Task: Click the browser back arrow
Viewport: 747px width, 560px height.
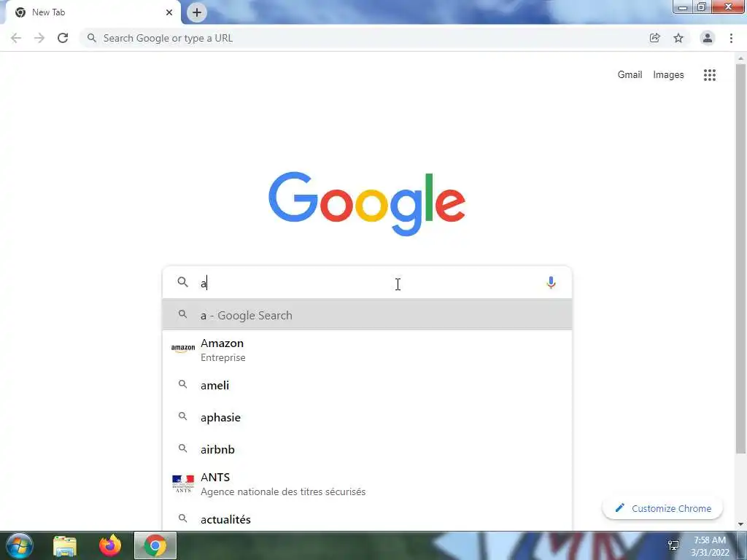Action: pos(16,38)
